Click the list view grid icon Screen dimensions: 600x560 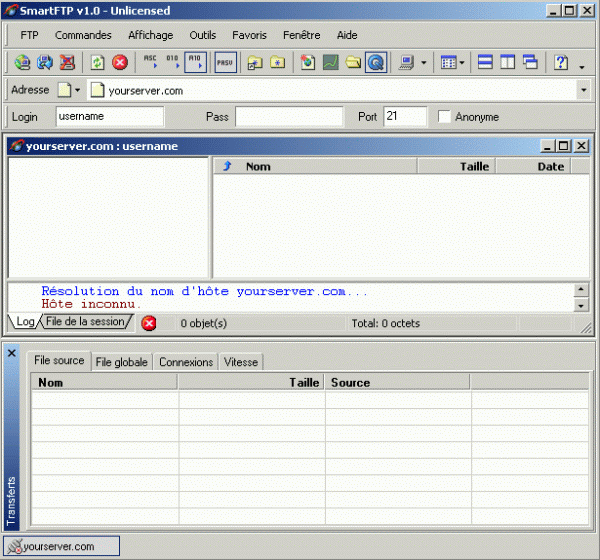pos(448,62)
